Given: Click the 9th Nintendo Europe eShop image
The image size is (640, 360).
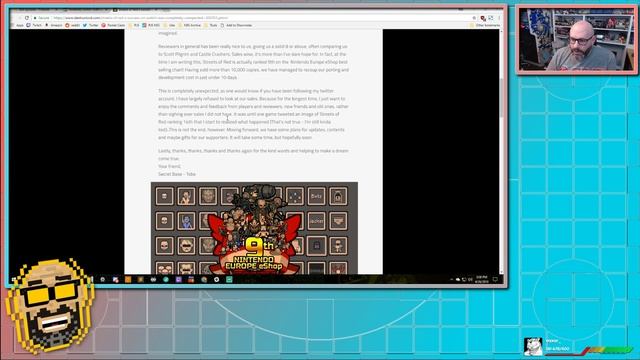Looking at the screenshot, I should click(254, 228).
